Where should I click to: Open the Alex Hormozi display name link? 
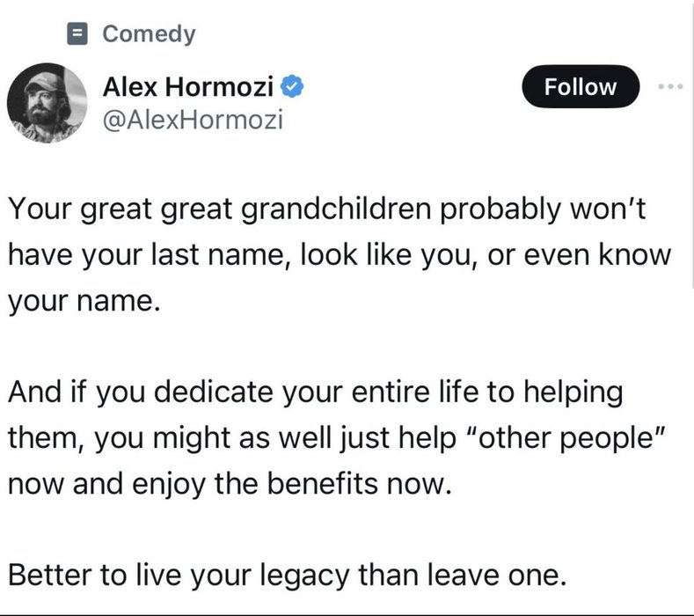tap(188, 86)
